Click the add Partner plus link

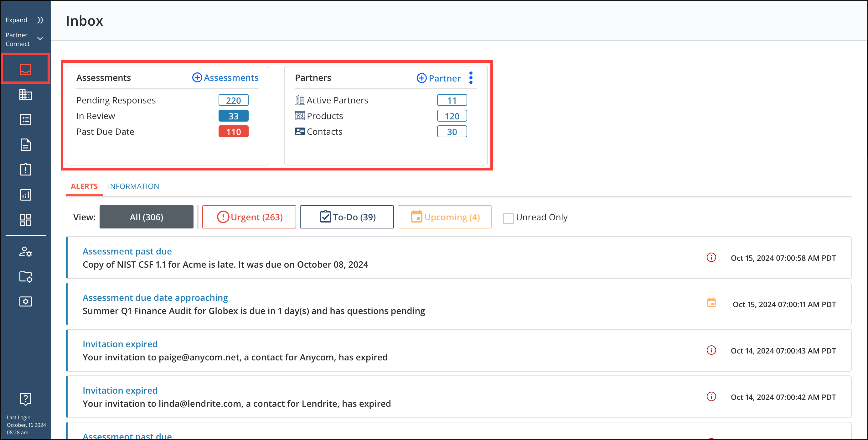[x=438, y=78]
